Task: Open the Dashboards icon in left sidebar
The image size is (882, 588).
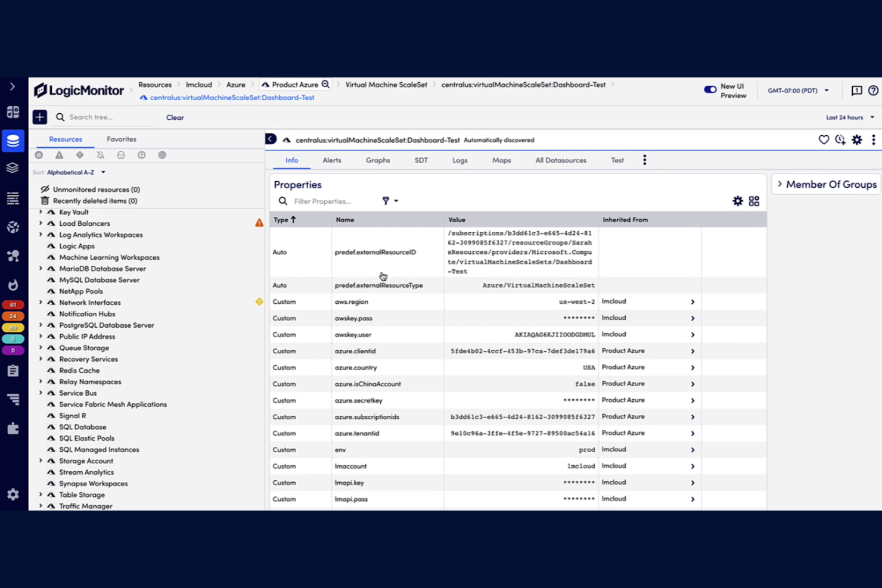Action: [x=13, y=111]
